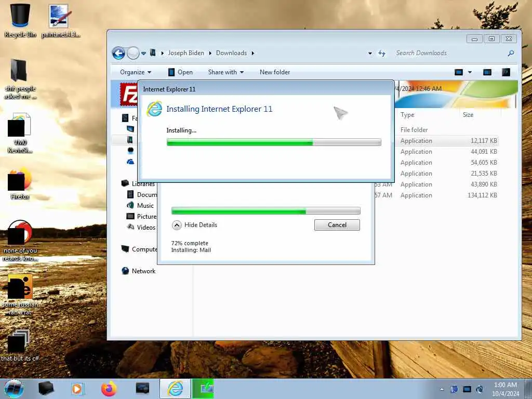Open the address bar history dropdown
532x399 pixels.
370,54
